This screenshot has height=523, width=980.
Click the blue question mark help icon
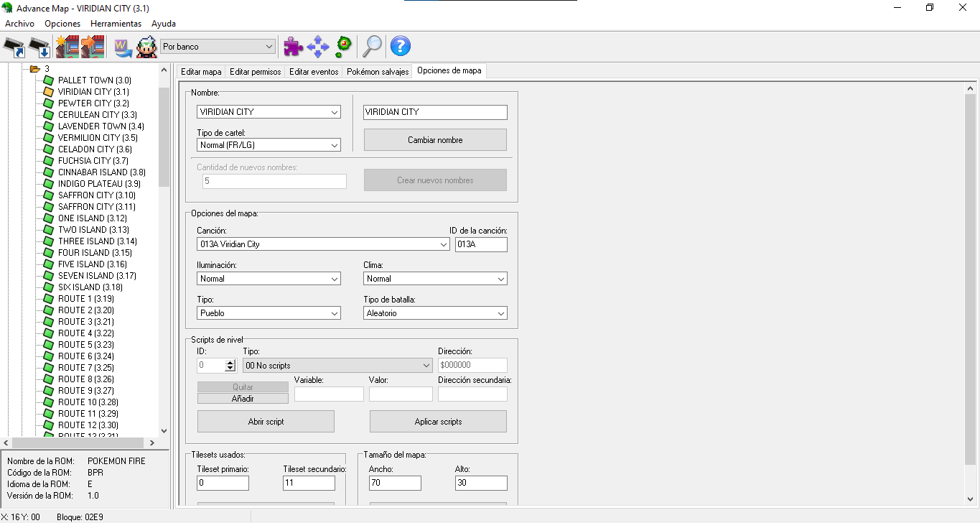[x=400, y=47]
